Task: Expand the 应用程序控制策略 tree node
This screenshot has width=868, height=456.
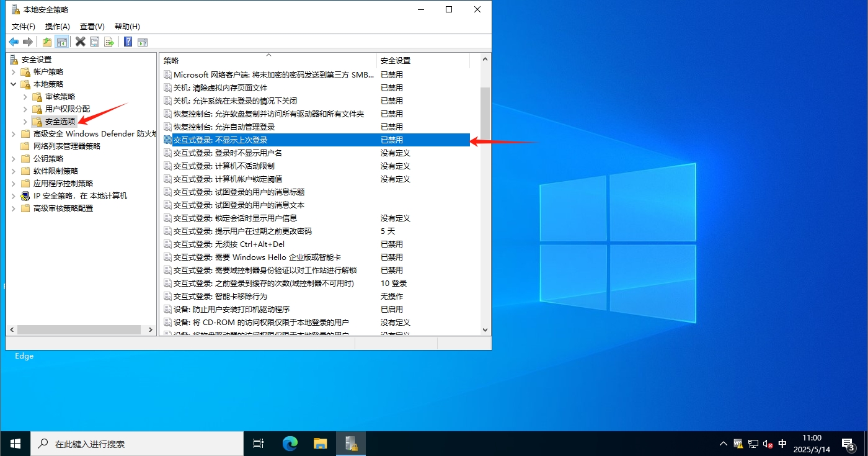Action: 14,184
